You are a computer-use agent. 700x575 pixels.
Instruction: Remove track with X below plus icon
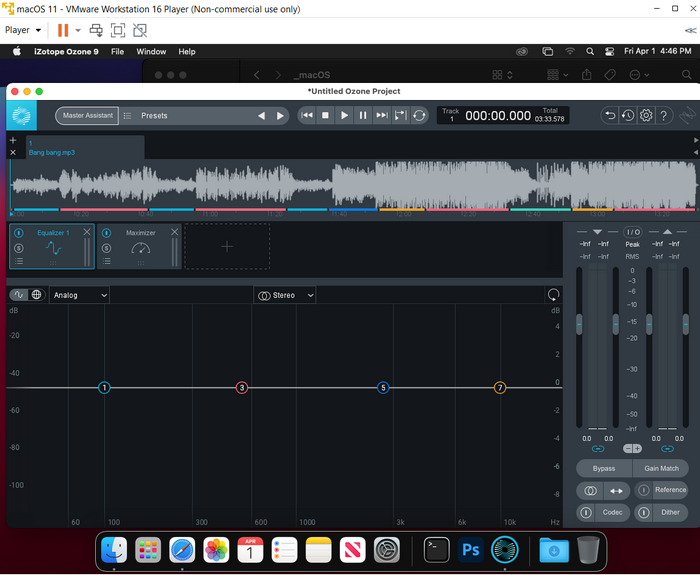pyautogui.click(x=13, y=153)
